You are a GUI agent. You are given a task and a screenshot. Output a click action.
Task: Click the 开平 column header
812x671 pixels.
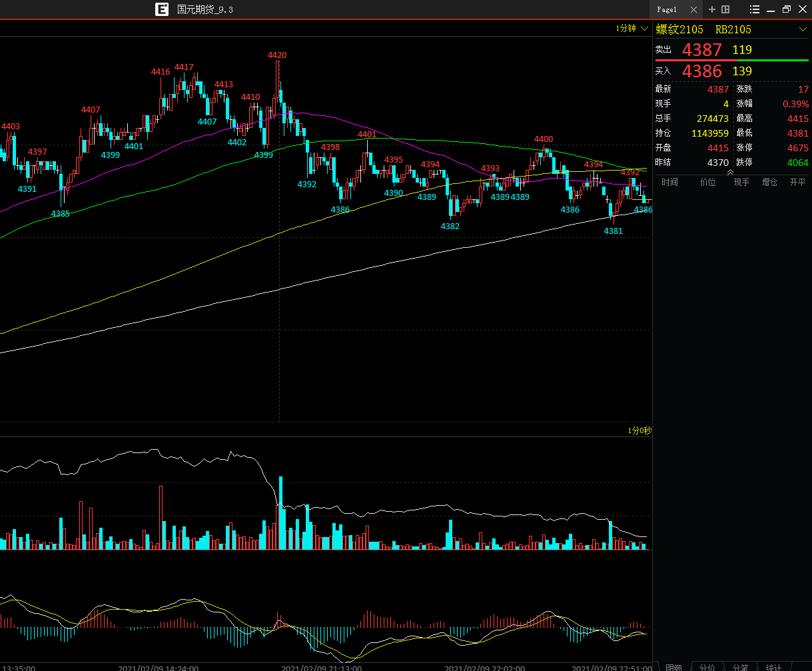[797, 182]
